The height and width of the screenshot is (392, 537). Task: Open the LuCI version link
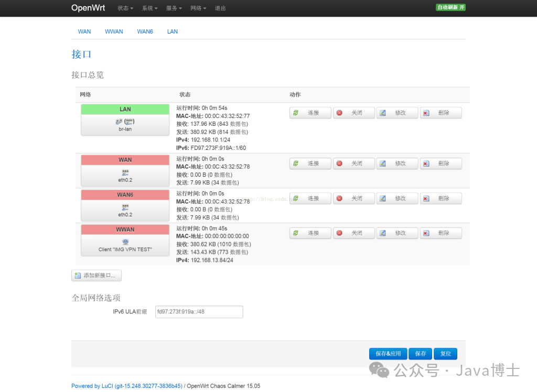pyautogui.click(x=127, y=386)
